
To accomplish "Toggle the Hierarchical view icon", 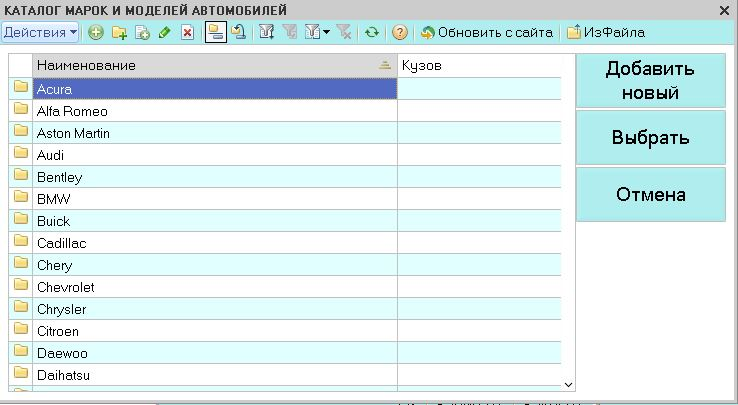I will [x=216, y=32].
